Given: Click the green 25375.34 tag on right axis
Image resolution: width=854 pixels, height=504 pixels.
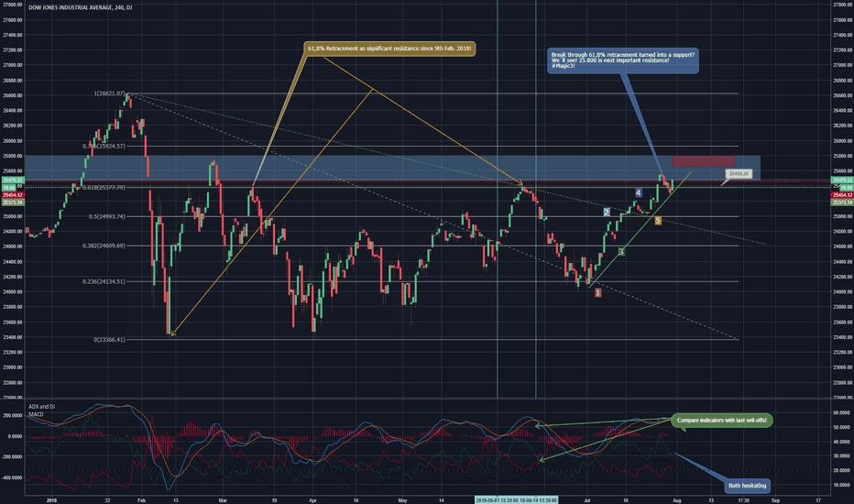Looking at the screenshot, I should 842,203.
